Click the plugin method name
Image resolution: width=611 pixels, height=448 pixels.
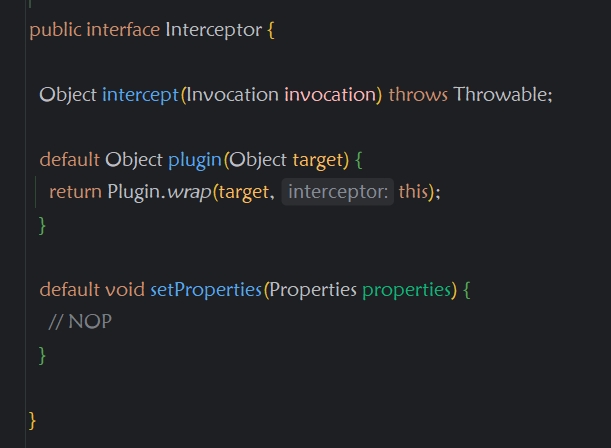click(195, 159)
